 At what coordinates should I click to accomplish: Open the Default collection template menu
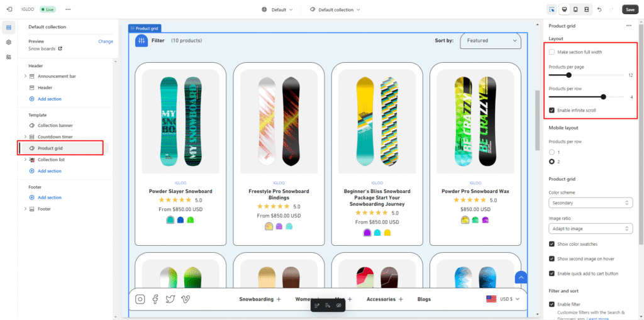click(335, 9)
